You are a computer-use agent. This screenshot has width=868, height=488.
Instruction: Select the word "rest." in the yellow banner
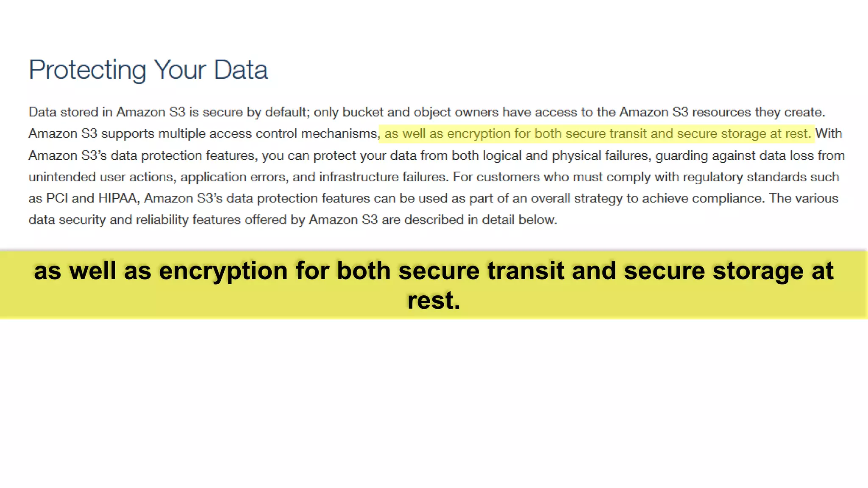click(434, 300)
